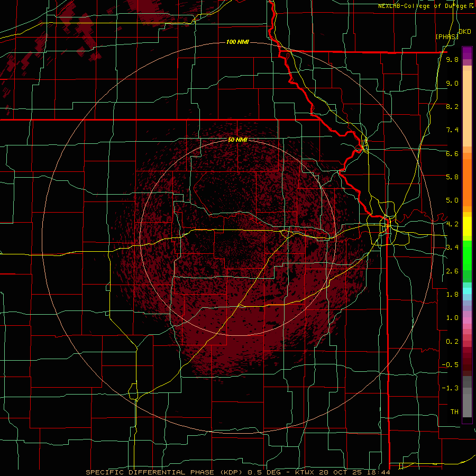Click the 9.0 value on the color scale
Viewport: 476px width, 476px height.
coord(452,83)
